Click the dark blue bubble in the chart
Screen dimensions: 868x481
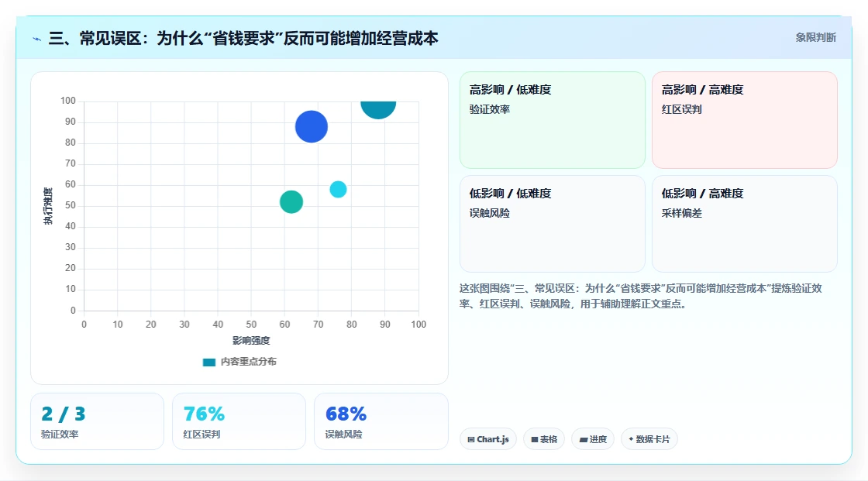point(311,127)
